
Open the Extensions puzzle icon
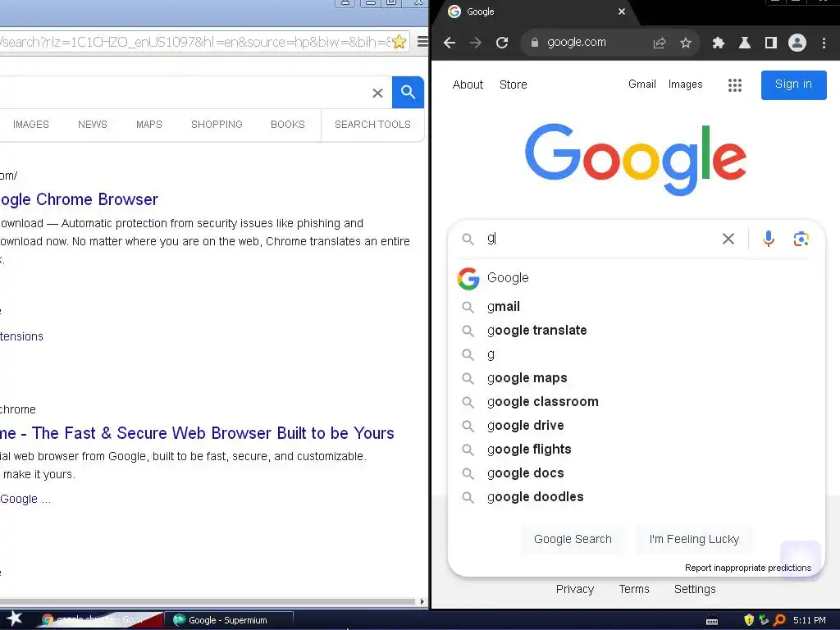tap(719, 43)
